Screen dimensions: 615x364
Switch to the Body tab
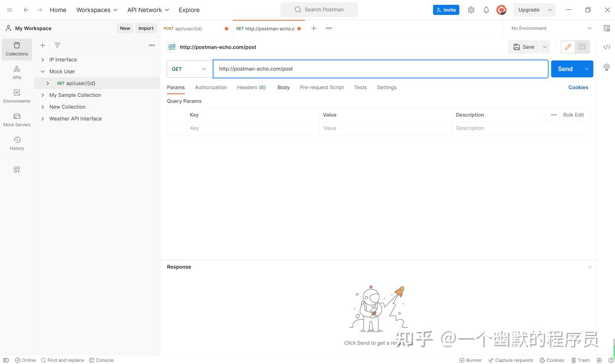tap(284, 87)
